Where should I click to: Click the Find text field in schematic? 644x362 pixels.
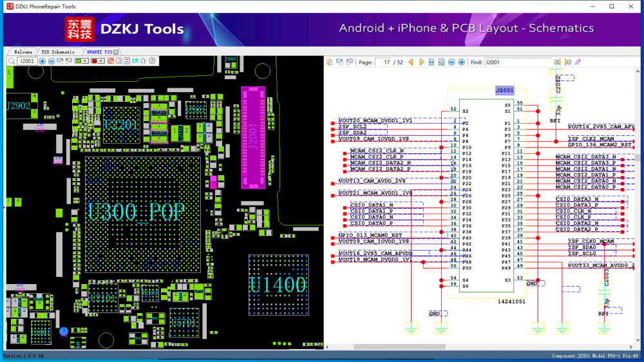pos(517,62)
